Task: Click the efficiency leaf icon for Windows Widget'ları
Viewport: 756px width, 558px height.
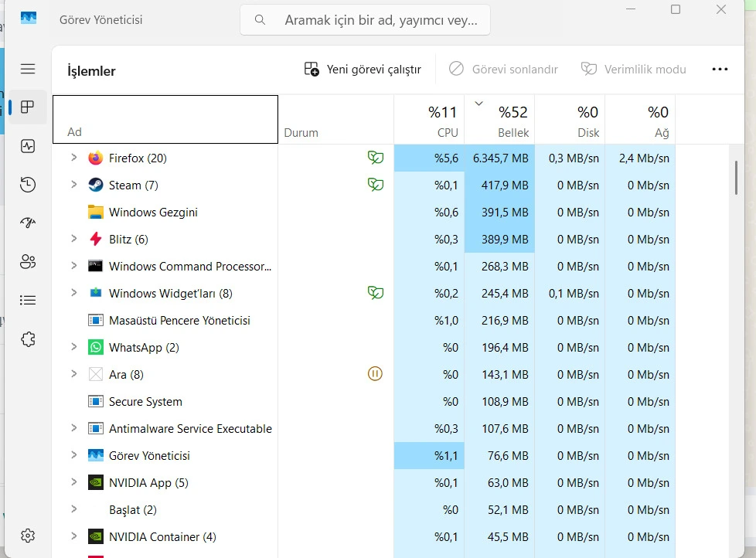Action: (376, 292)
